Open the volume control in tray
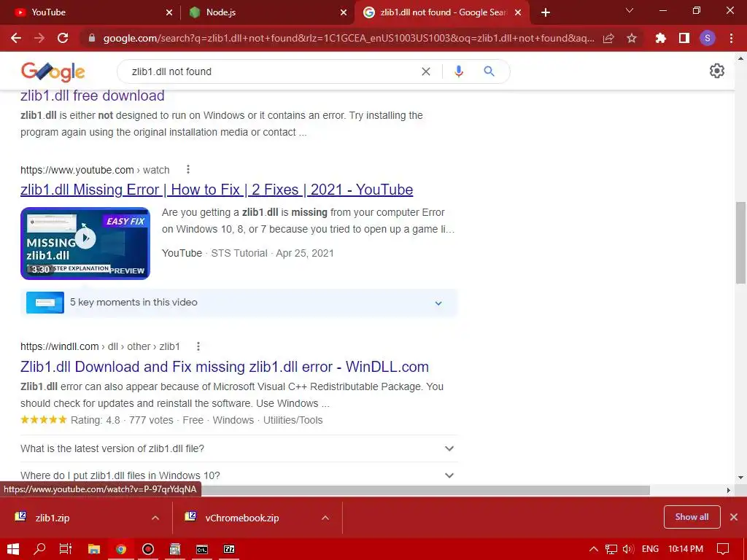The image size is (747, 560). (x=628, y=549)
